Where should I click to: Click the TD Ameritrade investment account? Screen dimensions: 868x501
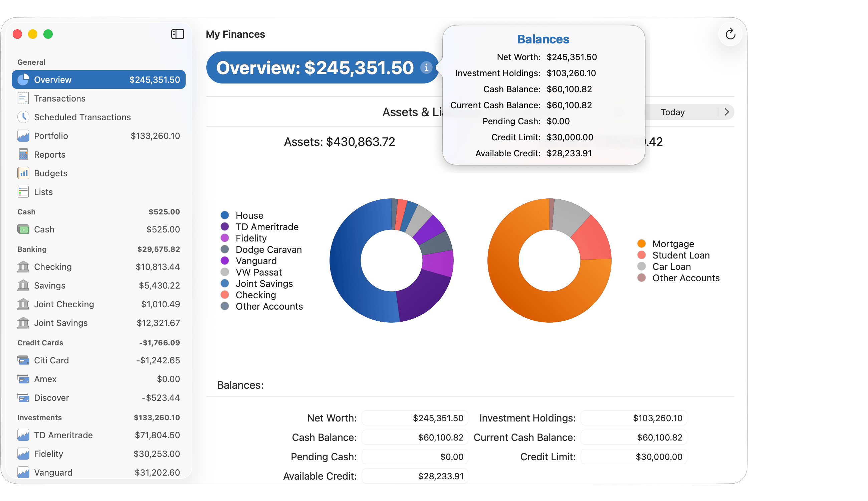63,435
